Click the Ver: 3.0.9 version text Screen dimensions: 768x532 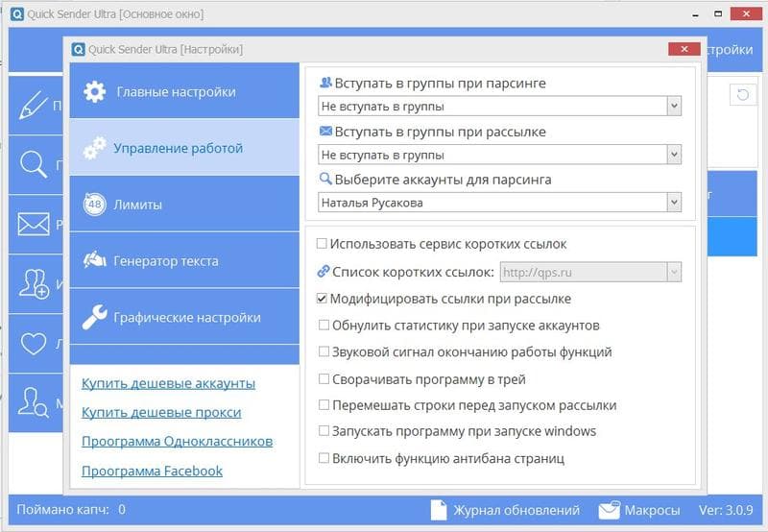[726, 510]
